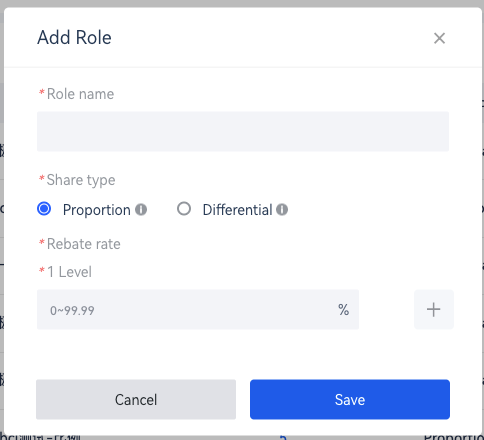The image size is (484, 440).
Task: Select the Differential share type radio
Action: [x=184, y=209]
